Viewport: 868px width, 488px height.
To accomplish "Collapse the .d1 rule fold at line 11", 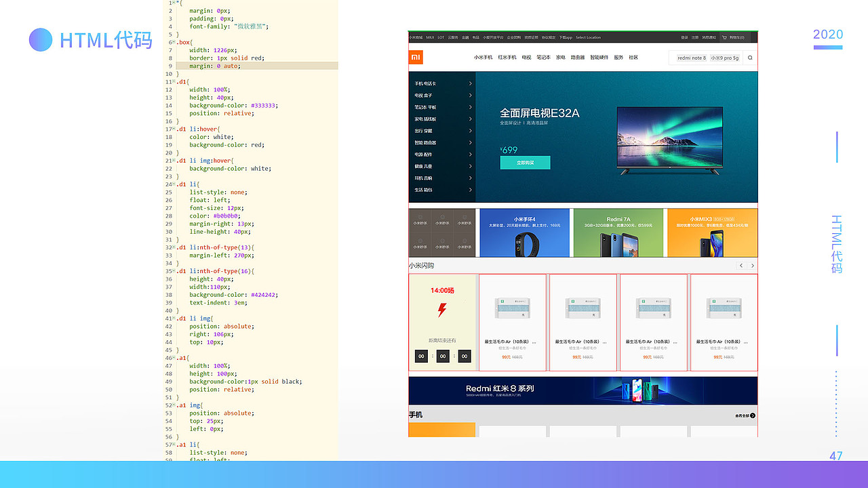I will point(174,81).
